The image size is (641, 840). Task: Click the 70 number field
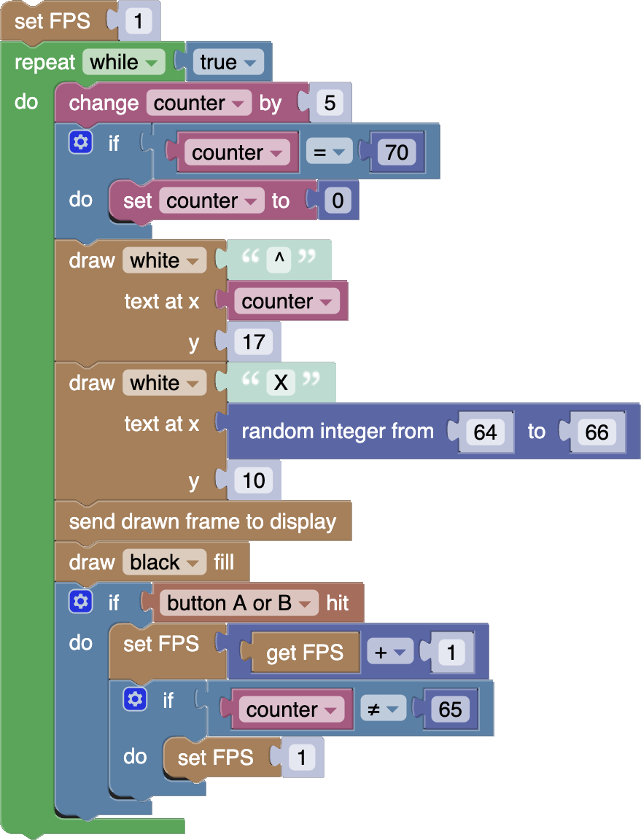pos(397,152)
